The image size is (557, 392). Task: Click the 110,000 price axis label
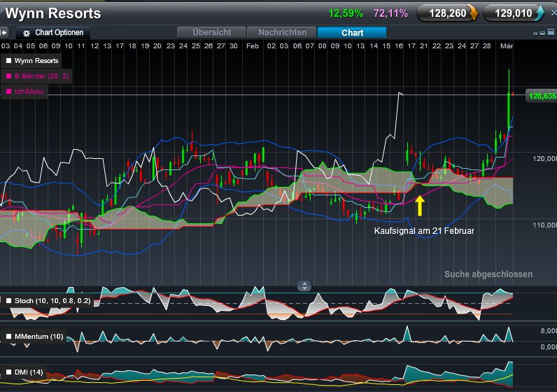[544, 225]
